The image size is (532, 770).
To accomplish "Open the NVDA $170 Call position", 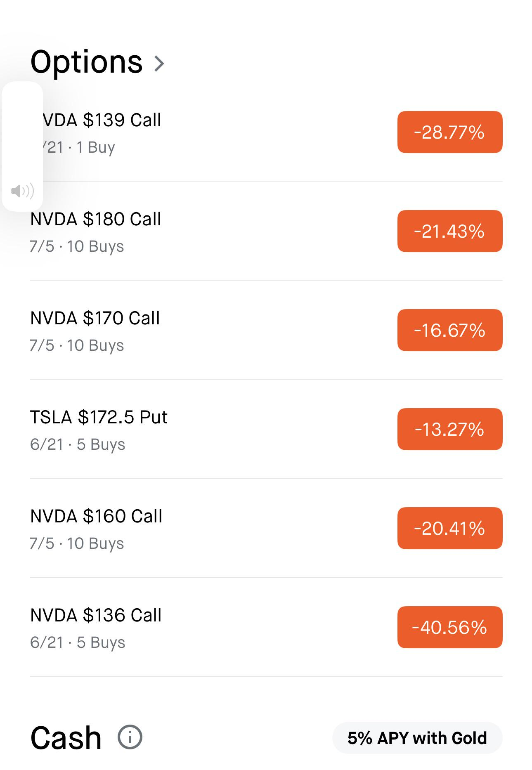I will (266, 330).
